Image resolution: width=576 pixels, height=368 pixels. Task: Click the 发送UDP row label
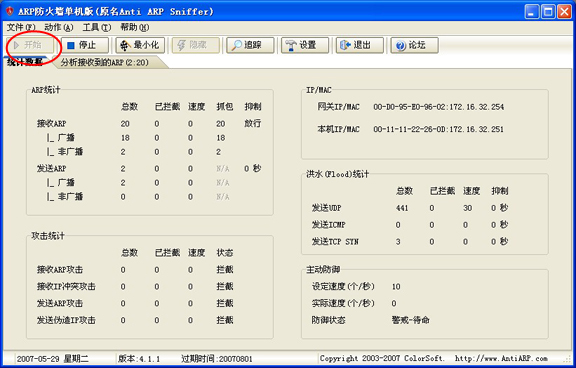tap(327, 208)
